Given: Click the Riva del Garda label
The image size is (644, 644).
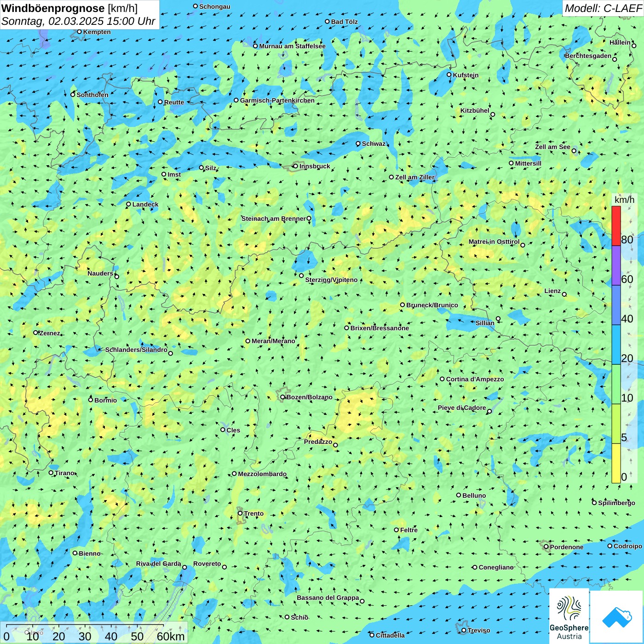Looking at the screenshot, I should (x=158, y=563).
